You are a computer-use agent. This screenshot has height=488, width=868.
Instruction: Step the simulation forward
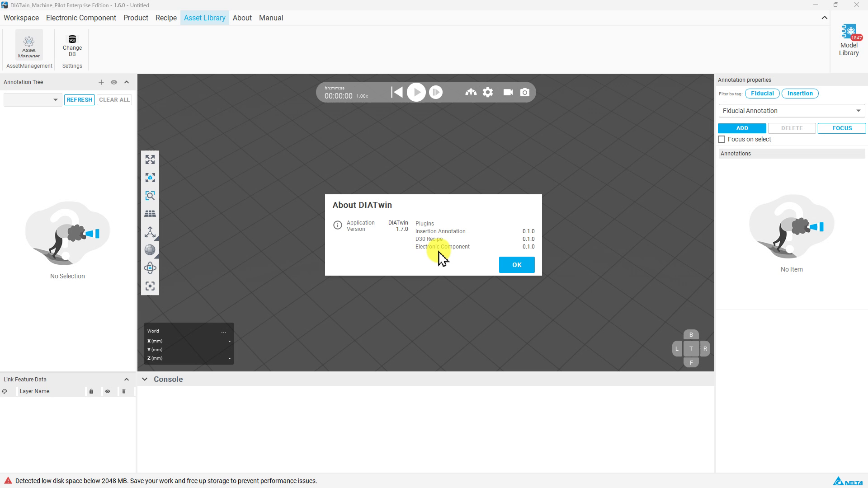pos(436,92)
